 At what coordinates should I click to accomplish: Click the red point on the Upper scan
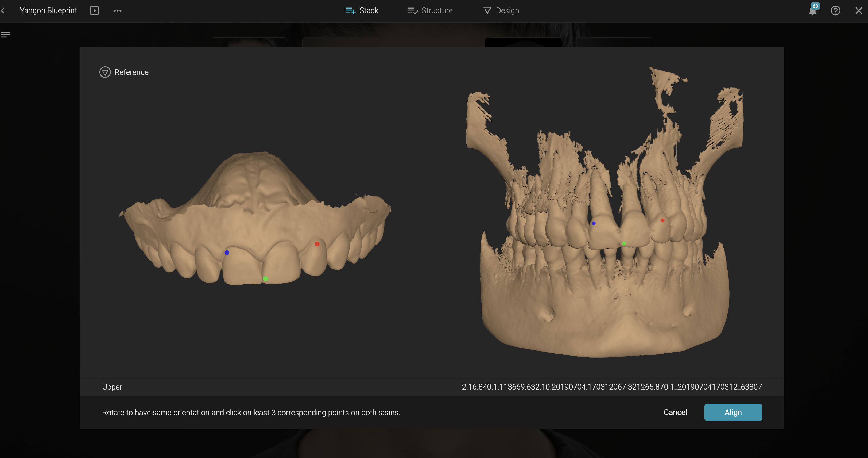317,244
